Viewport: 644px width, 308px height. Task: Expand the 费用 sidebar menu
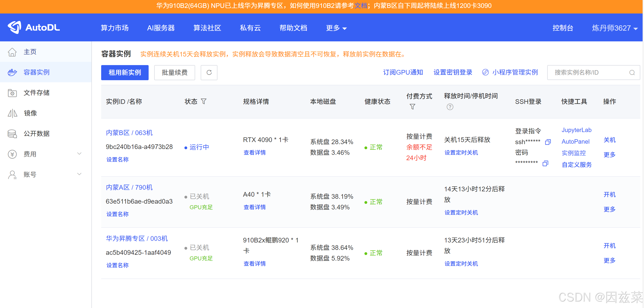[x=79, y=154]
